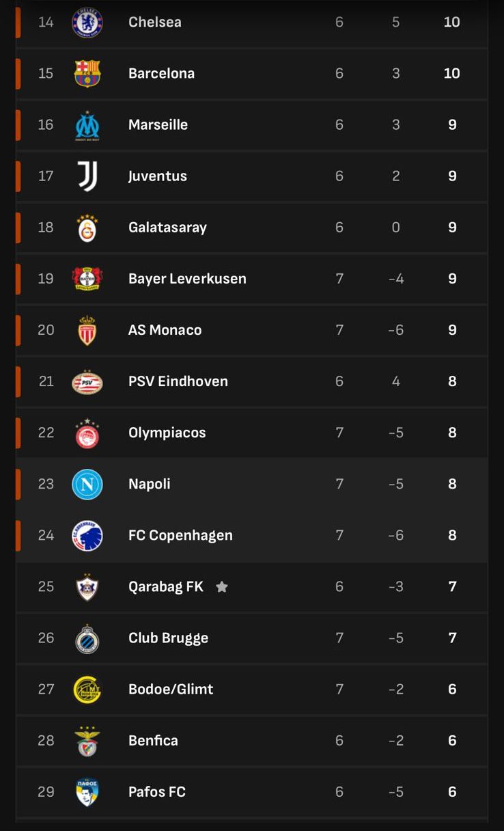Click the Qarabag FK crest icon

point(87,586)
